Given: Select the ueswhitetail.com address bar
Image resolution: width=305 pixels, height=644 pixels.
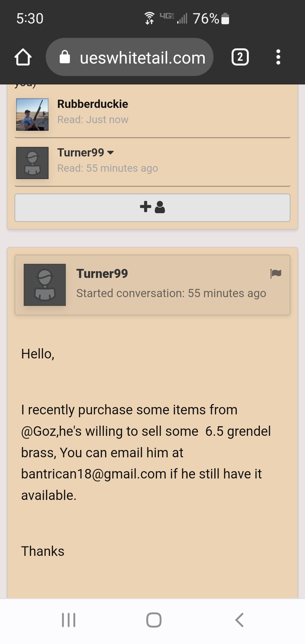Looking at the screenshot, I should click(x=129, y=57).
